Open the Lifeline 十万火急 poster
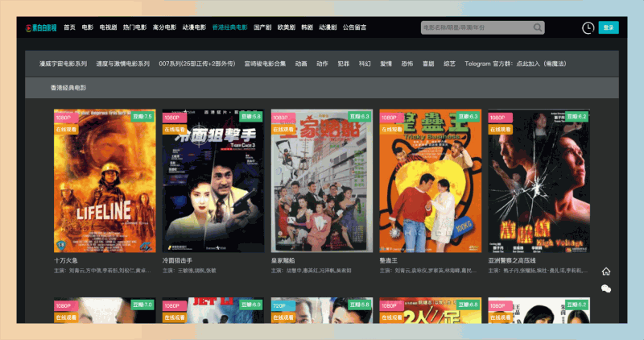 pos(105,181)
